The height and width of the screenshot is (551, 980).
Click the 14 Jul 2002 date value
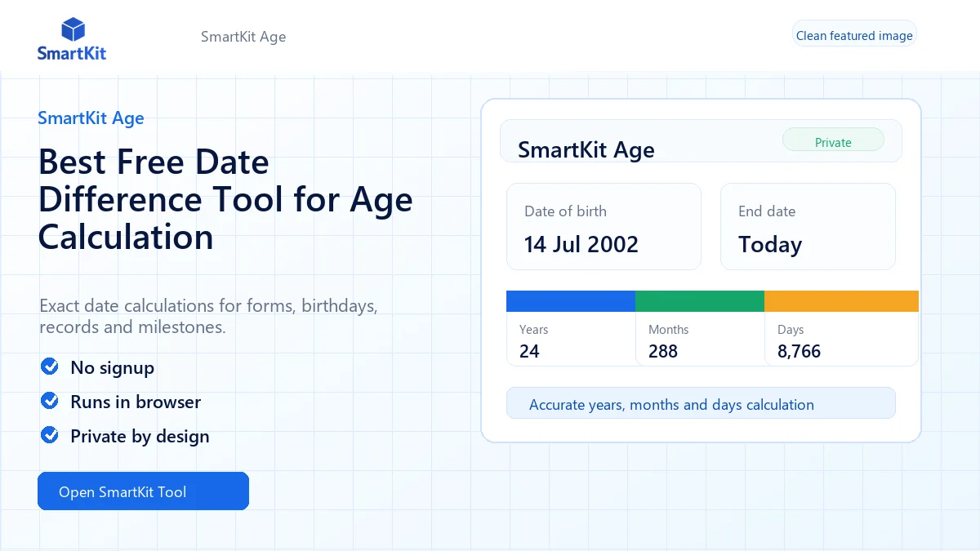tap(581, 244)
